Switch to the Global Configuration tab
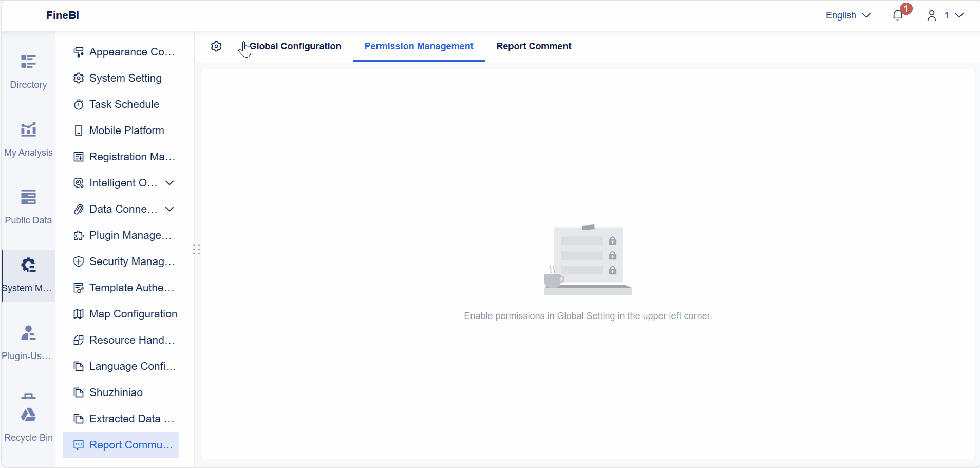 coord(296,46)
